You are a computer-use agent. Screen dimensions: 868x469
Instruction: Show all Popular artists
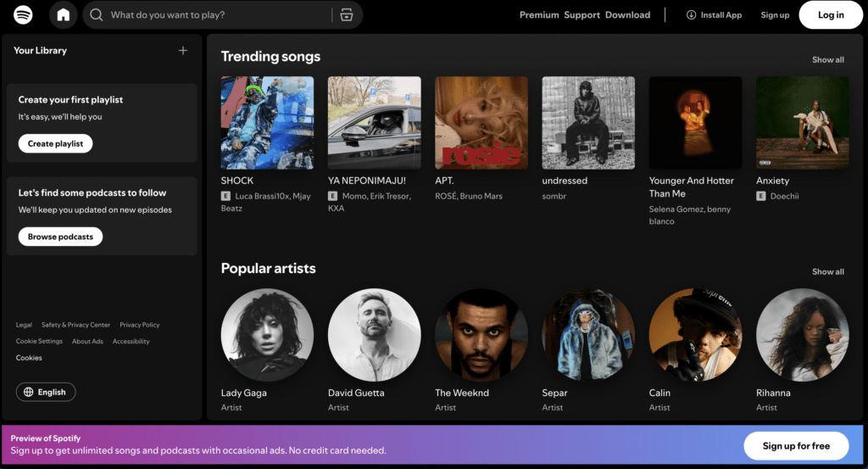[827, 271]
